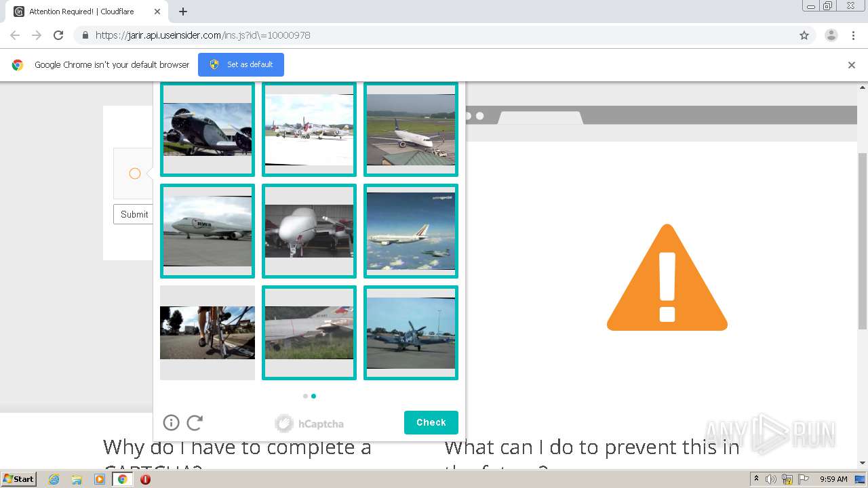Toggle the hCaptcha checkbox circle
Screen dimensions: 868x488
point(135,174)
